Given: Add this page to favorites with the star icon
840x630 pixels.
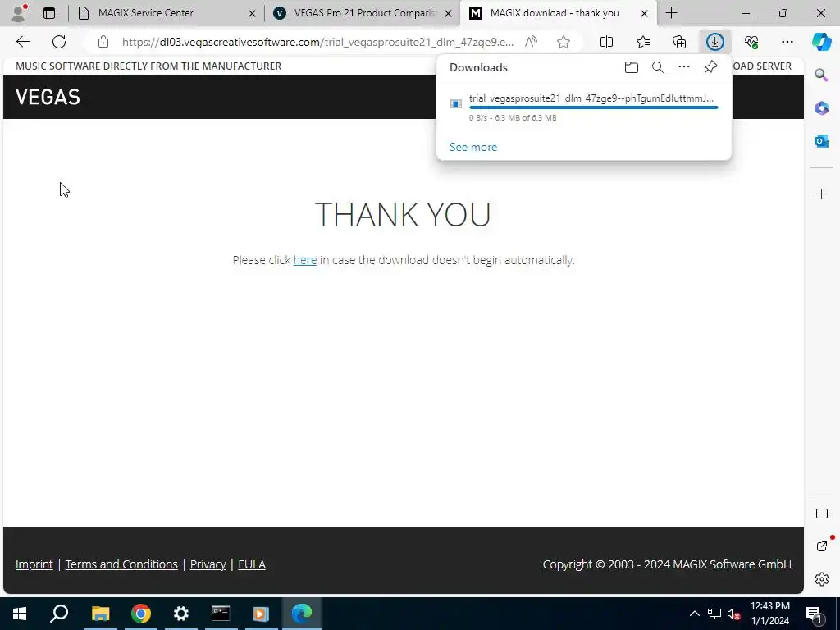Looking at the screenshot, I should coord(563,42).
